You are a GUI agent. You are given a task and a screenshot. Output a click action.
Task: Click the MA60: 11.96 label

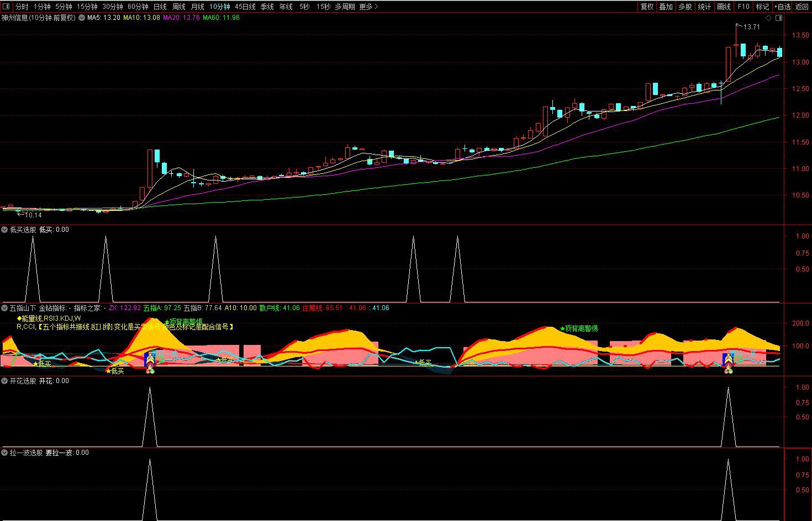tap(221, 18)
